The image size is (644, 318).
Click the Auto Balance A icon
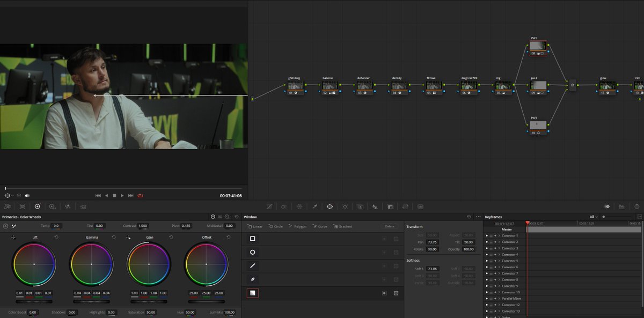tap(5, 226)
